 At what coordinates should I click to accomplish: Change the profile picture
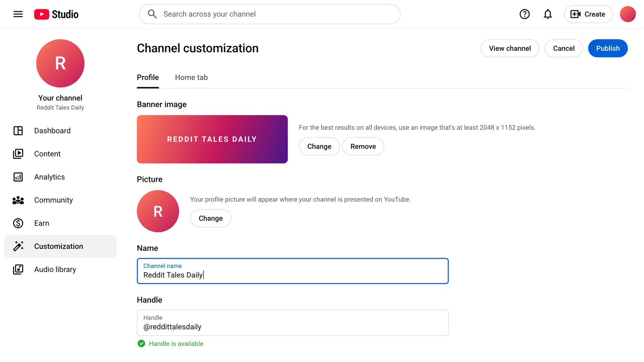pos(211,218)
